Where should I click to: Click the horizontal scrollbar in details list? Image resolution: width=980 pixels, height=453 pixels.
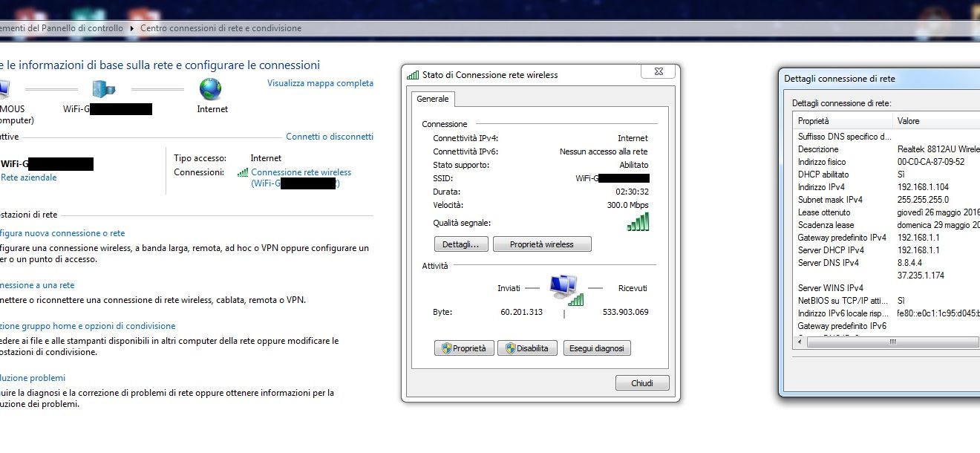[x=892, y=342]
